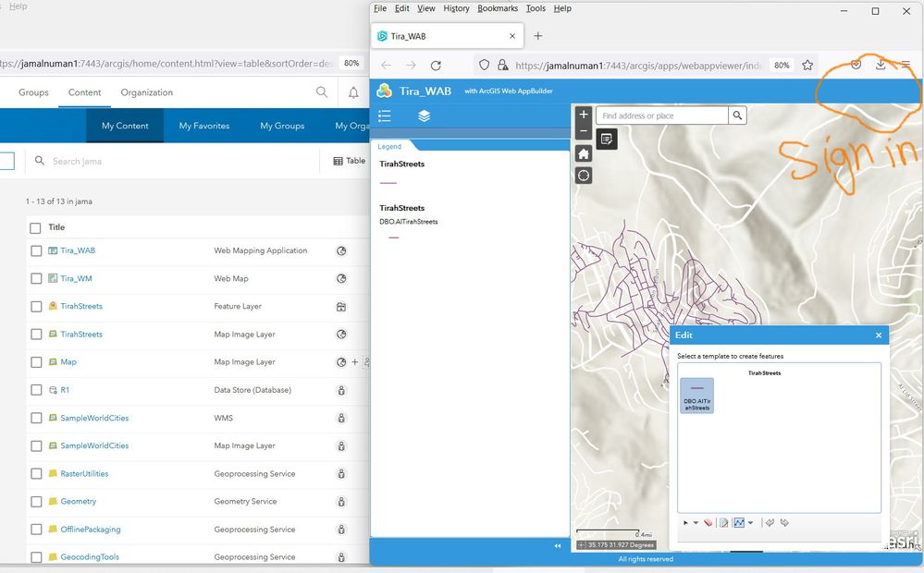924x573 pixels.
Task: Redo the last edit
Action: point(784,523)
